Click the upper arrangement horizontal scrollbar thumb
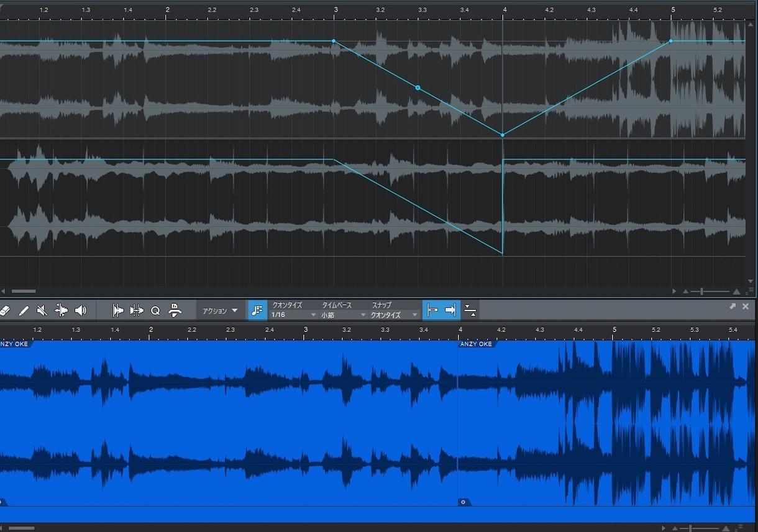This screenshot has height=532, width=758. [x=24, y=291]
